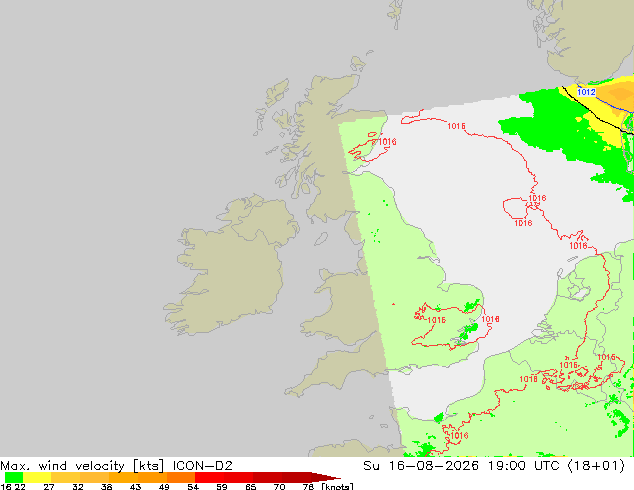Click the yellow 22–27 knots legend swatch
This screenshot has height=490, width=634.
click(37, 477)
